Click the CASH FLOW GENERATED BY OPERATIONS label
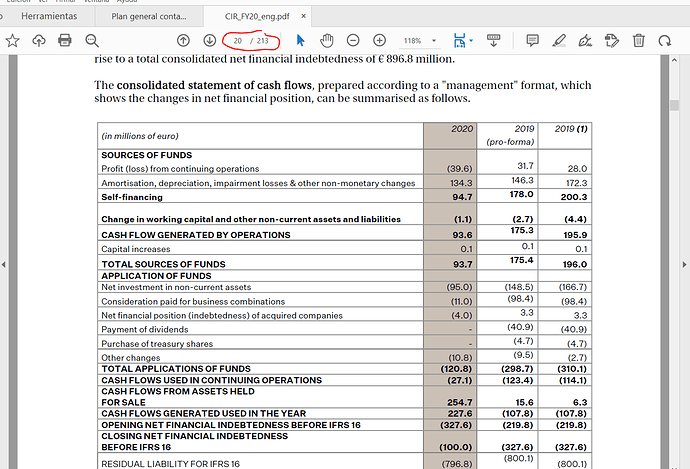The width and height of the screenshot is (690, 469). point(196,235)
